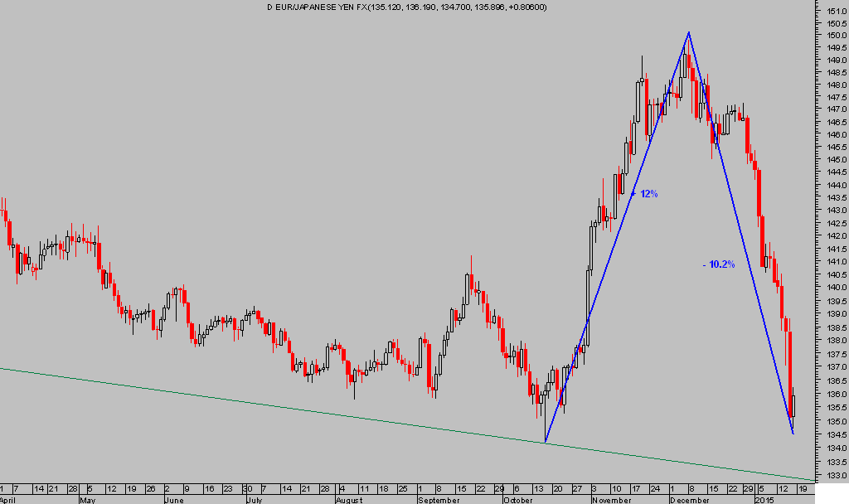Click the EUR/Japanese Yen FX chart title
849x504 pixels.
406,7
